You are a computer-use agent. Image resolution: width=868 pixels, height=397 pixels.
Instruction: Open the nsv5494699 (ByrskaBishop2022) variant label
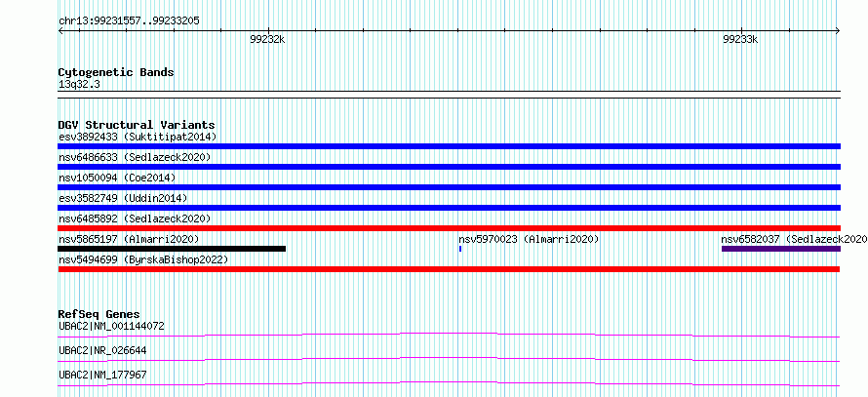tap(143, 259)
